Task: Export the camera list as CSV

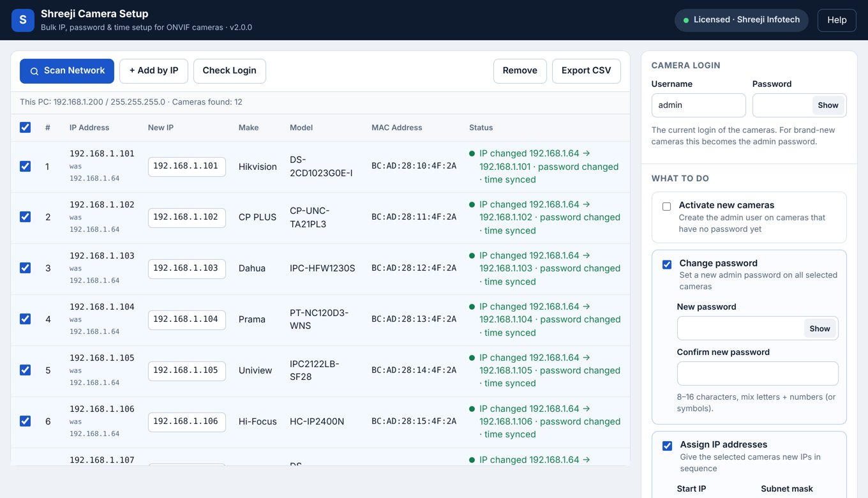Action: point(587,71)
